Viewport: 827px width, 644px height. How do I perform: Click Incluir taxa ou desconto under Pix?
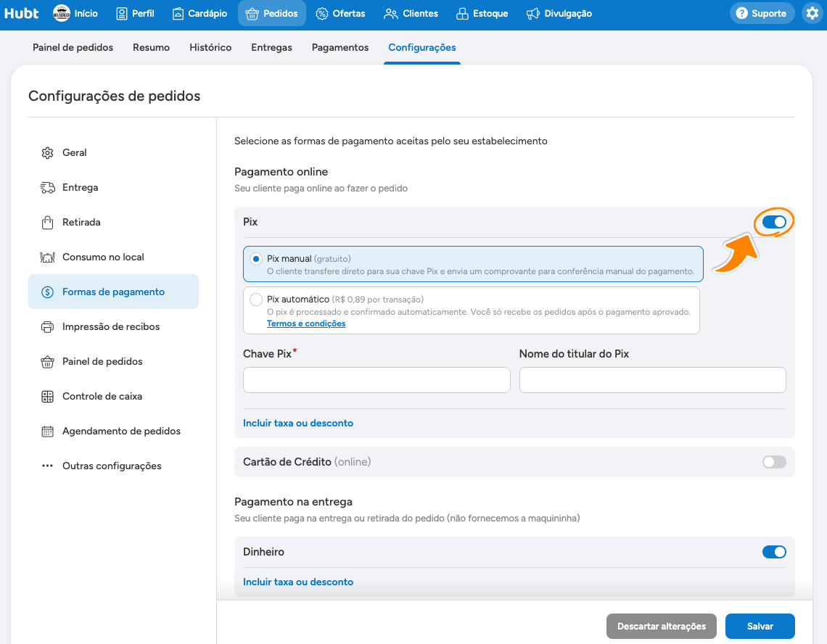click(298, 423)
